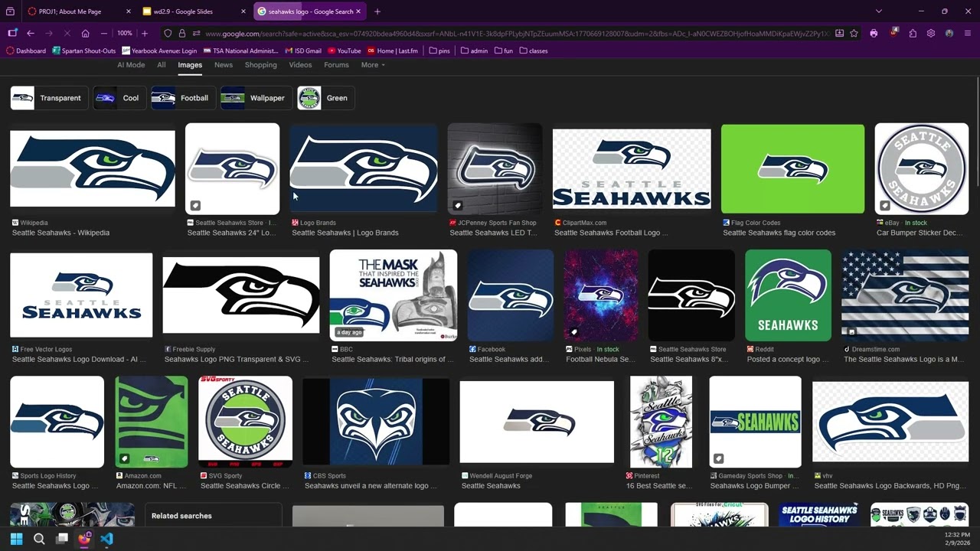Screen dimensions: 980x551
Task: Click the Seattle Seahawks Logo Download link
Action: pyautogui.click(x=79, y=359)
